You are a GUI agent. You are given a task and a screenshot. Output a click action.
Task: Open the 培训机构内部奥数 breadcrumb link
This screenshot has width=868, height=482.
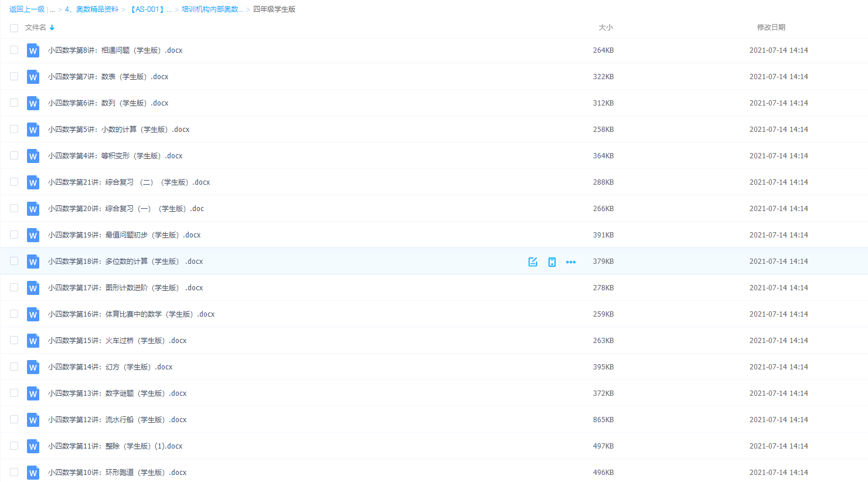tap(212, 9)
